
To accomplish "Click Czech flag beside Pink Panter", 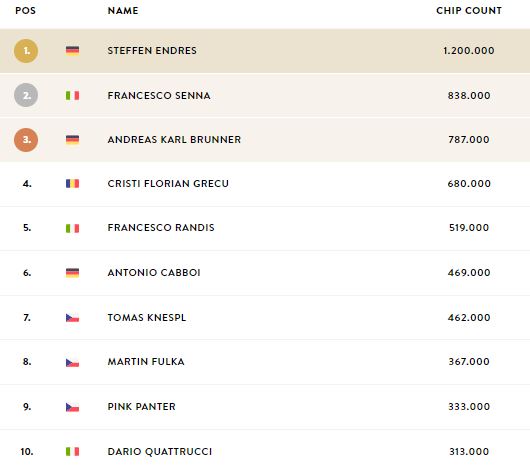I will 72,407.
